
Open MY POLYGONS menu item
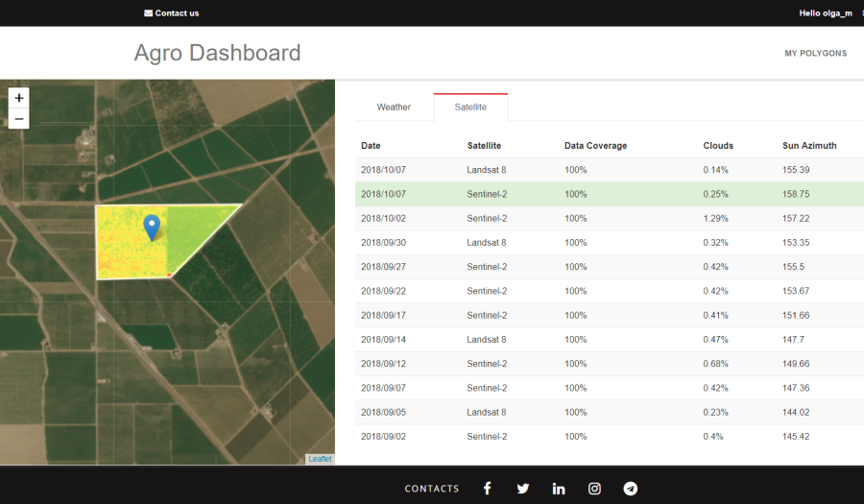coord(815,54)
